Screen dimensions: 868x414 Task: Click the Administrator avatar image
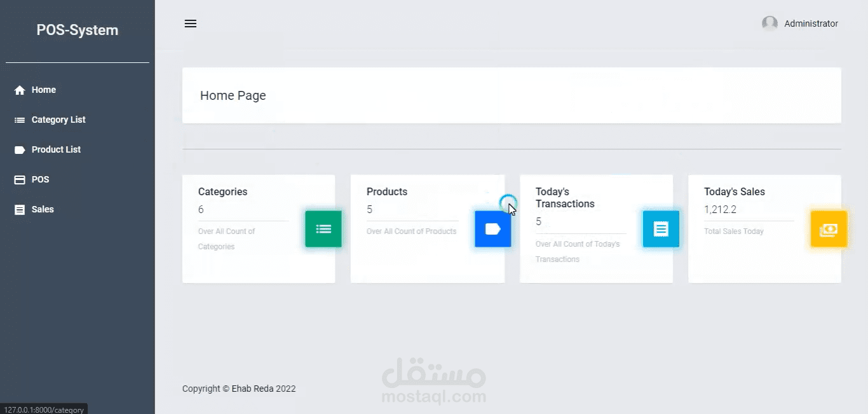[770, 24]
